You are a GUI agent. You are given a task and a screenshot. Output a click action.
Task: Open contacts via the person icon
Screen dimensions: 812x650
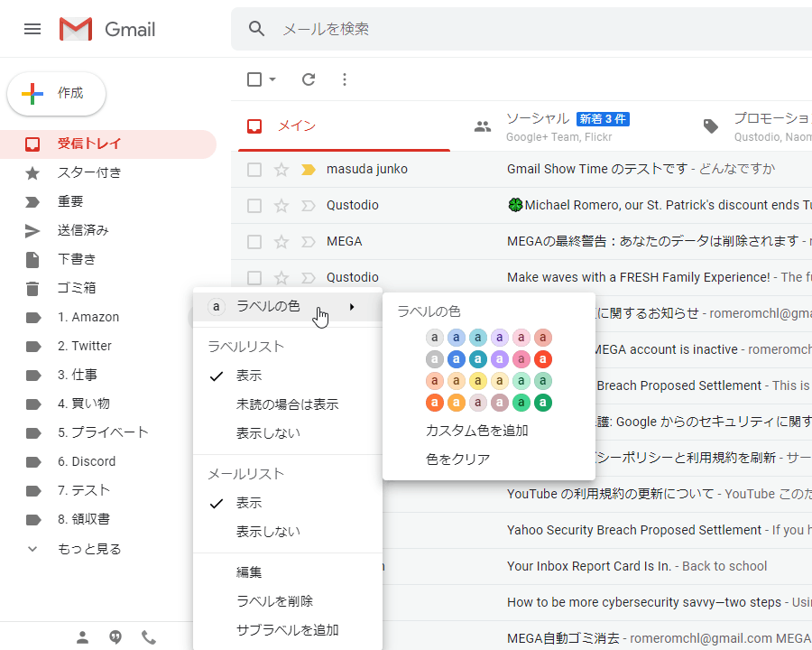82,637
